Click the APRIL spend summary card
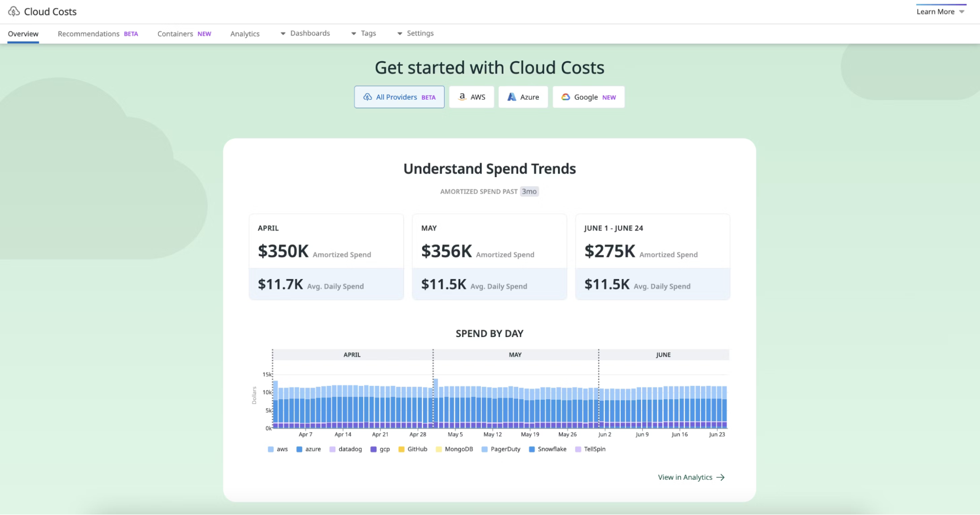Viewport: 980px width, 515px height. 327,257
